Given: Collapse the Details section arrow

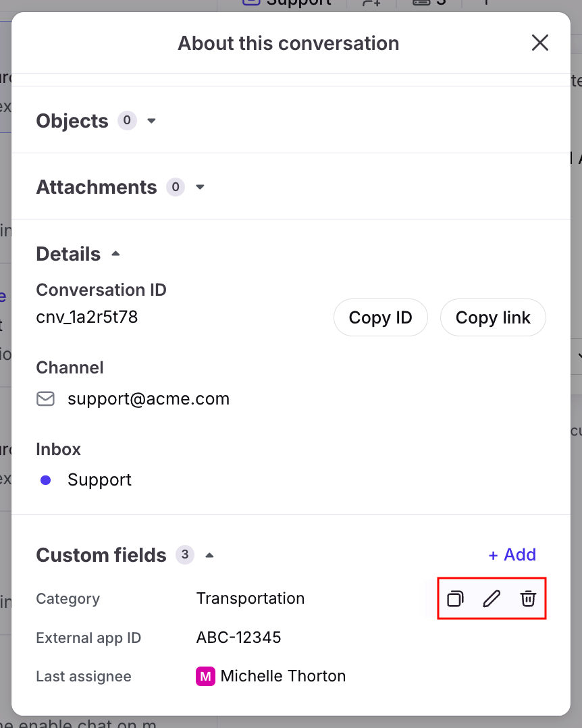Looking at the screenshot, I should (115, 254).
